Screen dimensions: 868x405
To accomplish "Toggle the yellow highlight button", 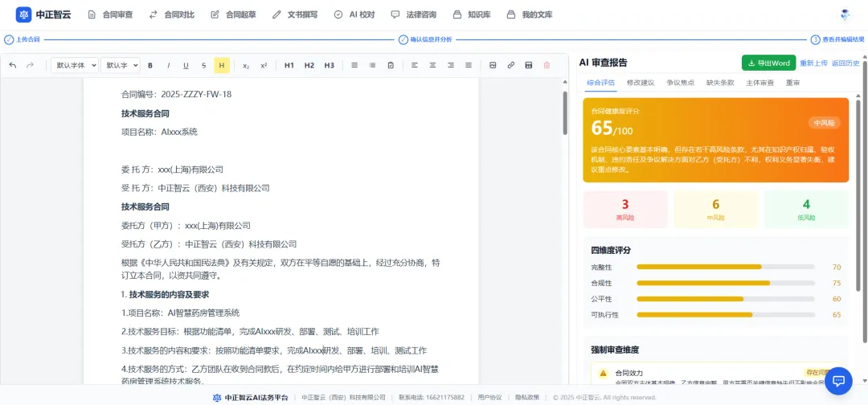I will [222, 65].
